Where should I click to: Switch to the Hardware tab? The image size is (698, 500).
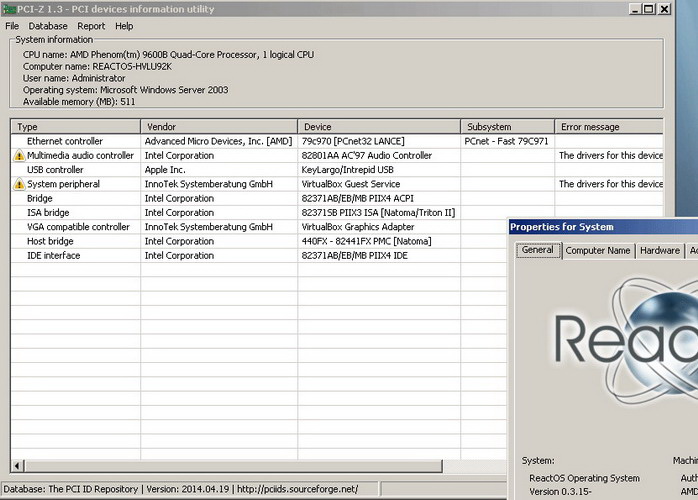(x=660, y=251)
